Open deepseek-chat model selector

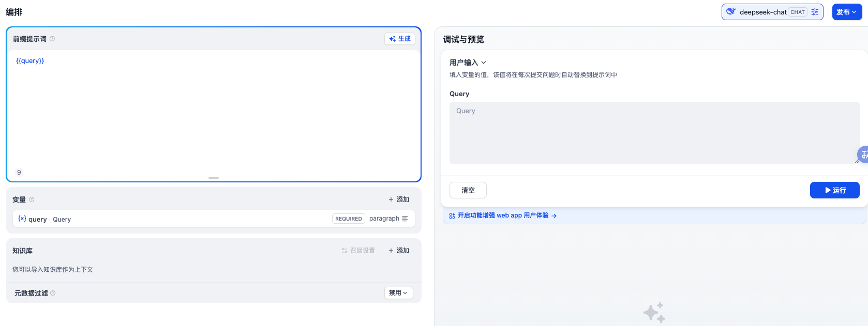pyautogui.click(x=763, y=12)
